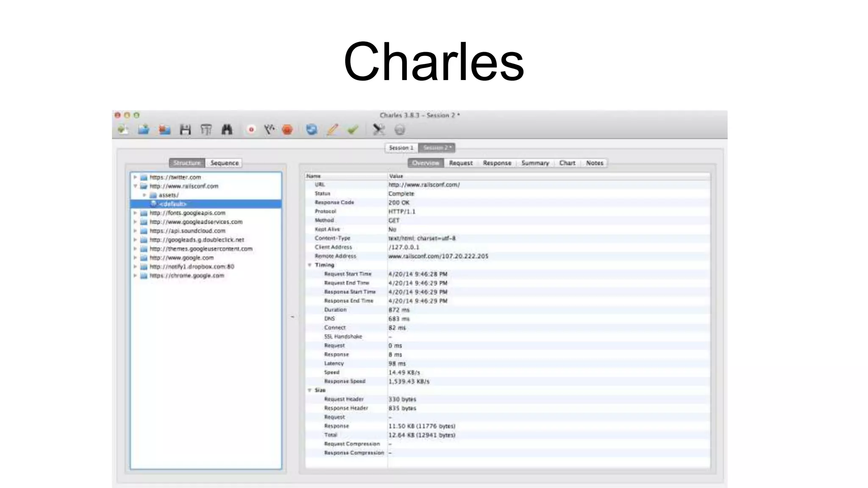
Task: Select http://www.google.com host
Action: 181,258
